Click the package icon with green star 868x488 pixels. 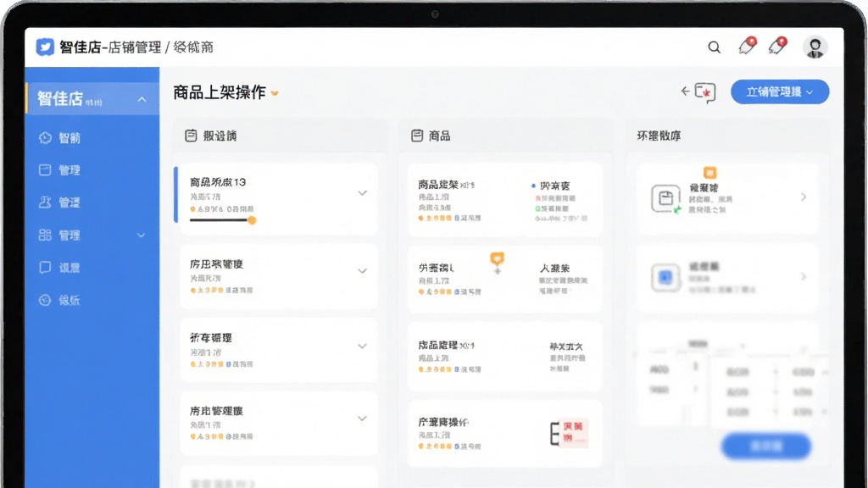pos(666,198)
